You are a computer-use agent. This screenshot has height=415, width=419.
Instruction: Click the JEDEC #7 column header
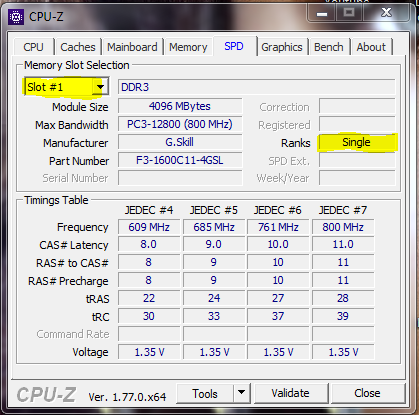[x=343, y=210]
